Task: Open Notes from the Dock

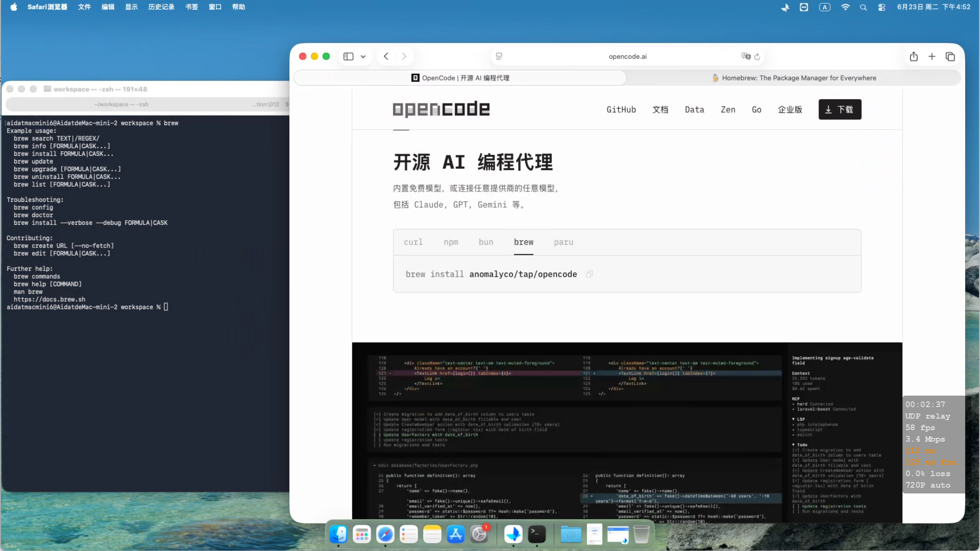Action: tap(432, 534)
